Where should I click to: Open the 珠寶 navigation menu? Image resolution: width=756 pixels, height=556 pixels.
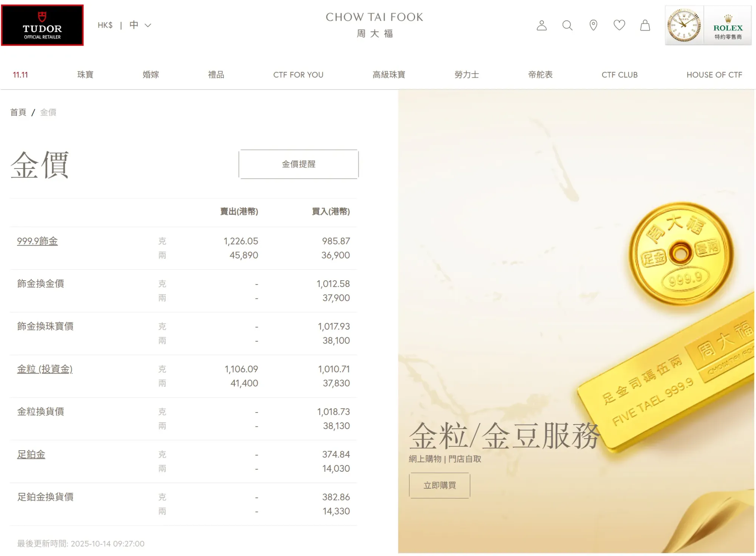pyautogui.click(x=85, y=75)
